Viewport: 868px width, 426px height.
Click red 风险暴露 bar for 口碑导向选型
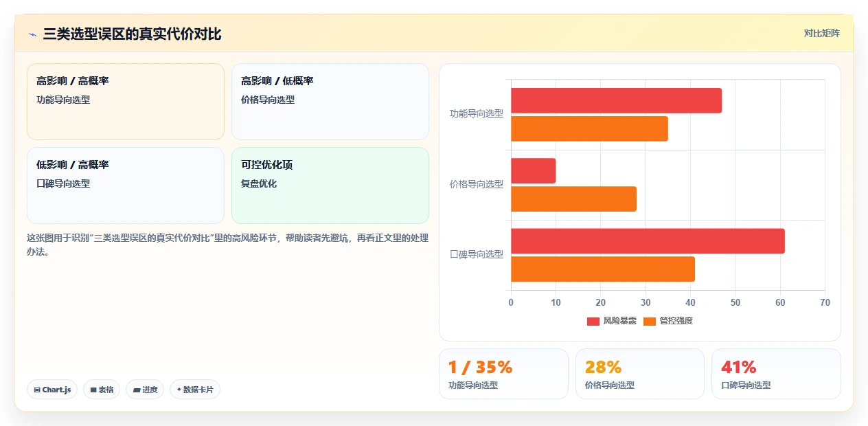(x=648, y=240)
